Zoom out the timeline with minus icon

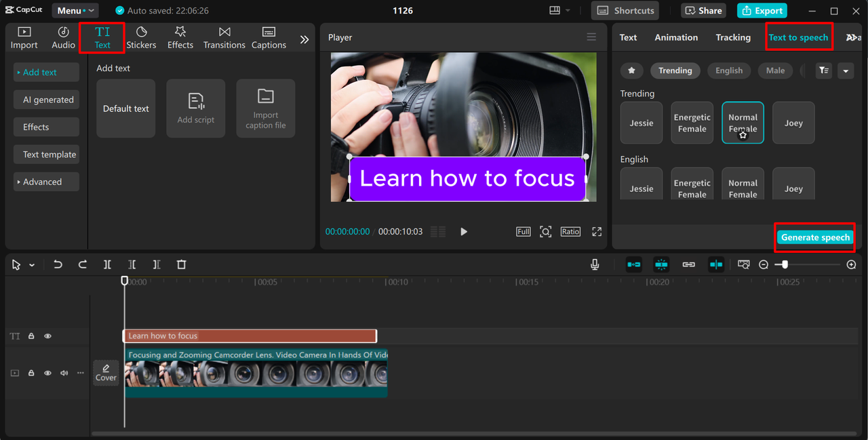(764, 264)
